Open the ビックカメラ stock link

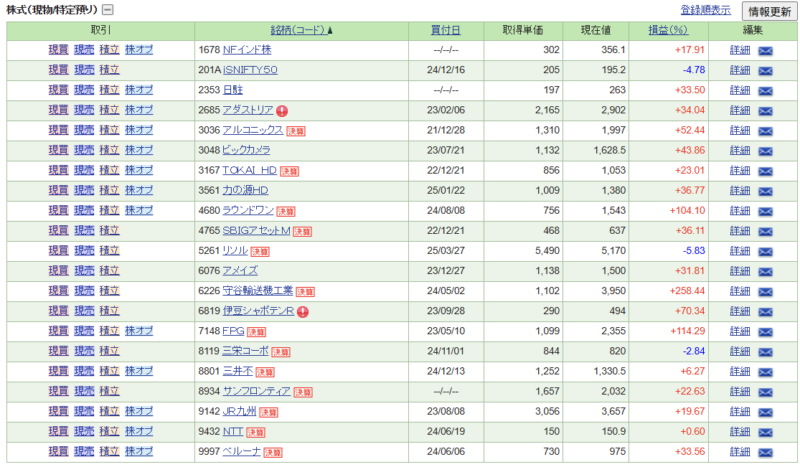click(246, 150)
